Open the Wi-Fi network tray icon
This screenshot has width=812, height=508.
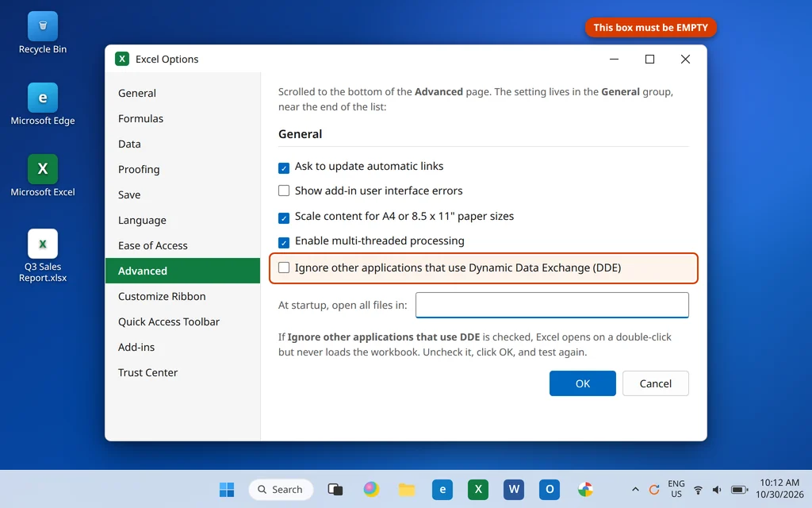(x=698, y=489)
